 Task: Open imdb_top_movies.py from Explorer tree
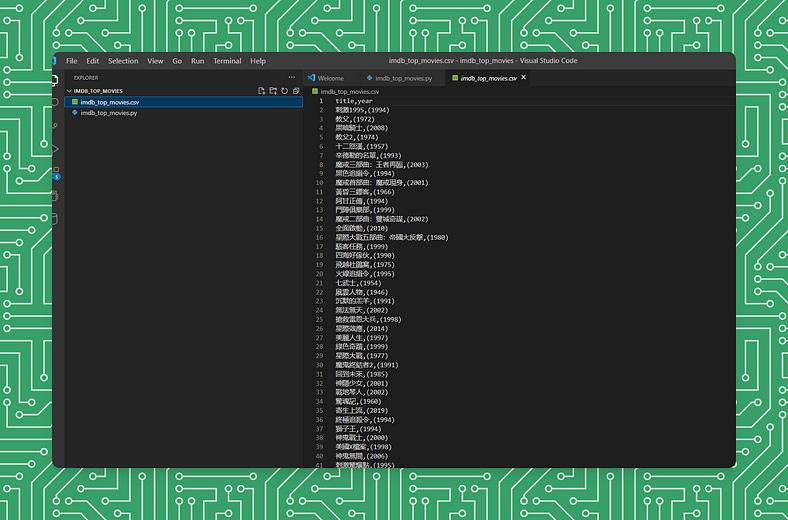[183, 113]
